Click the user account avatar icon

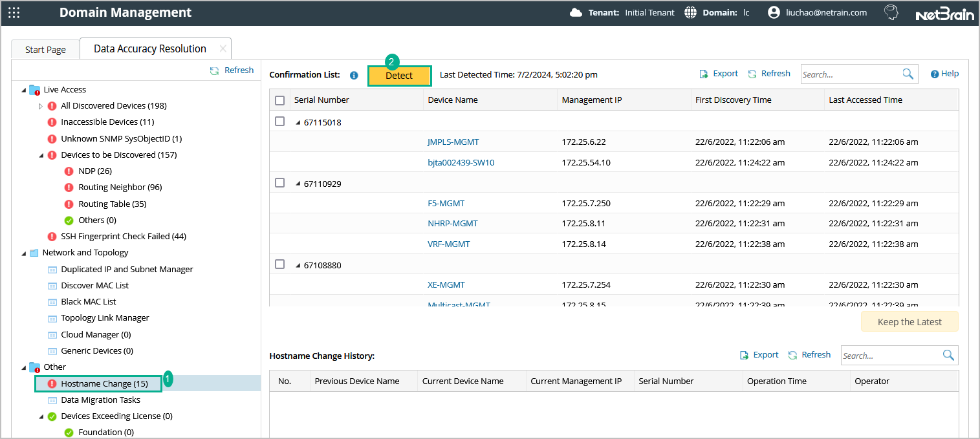[774, 13]
